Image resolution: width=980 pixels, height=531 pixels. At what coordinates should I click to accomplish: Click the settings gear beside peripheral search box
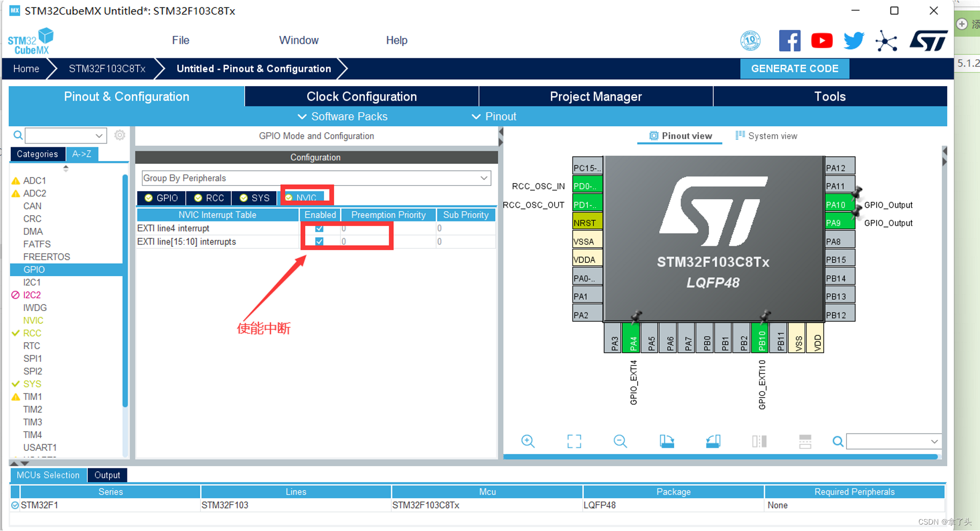click(119, 135)
